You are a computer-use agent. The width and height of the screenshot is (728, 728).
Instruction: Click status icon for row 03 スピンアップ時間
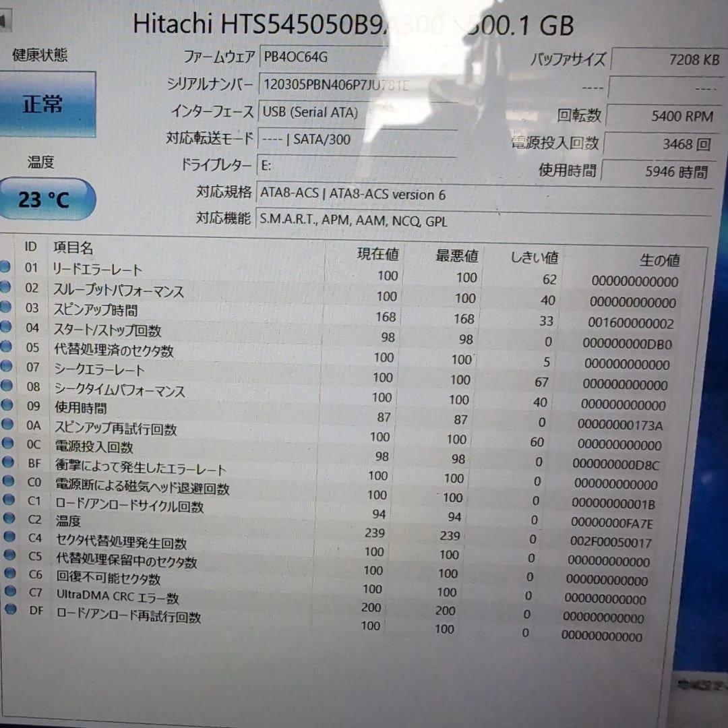tap(5, 307)
